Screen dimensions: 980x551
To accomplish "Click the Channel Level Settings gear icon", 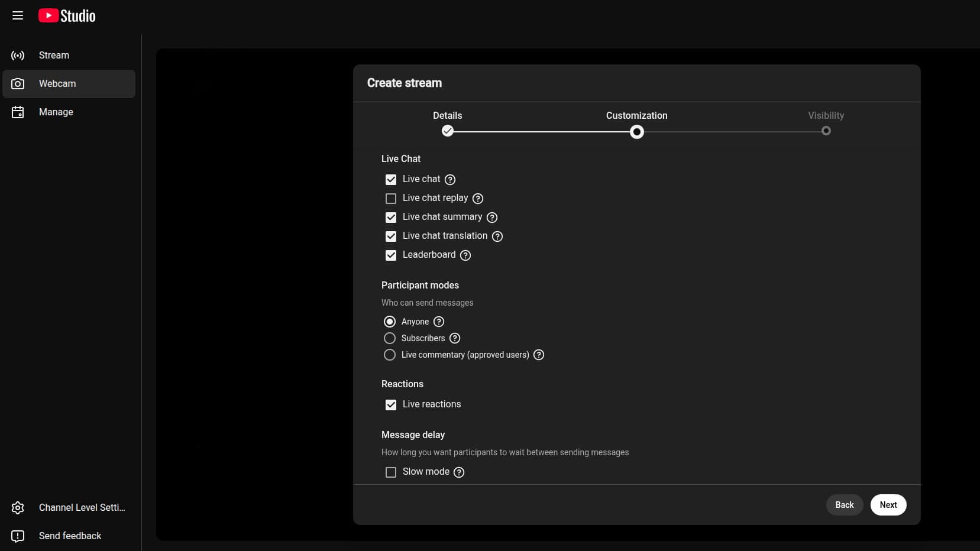I will click(18, 508).
